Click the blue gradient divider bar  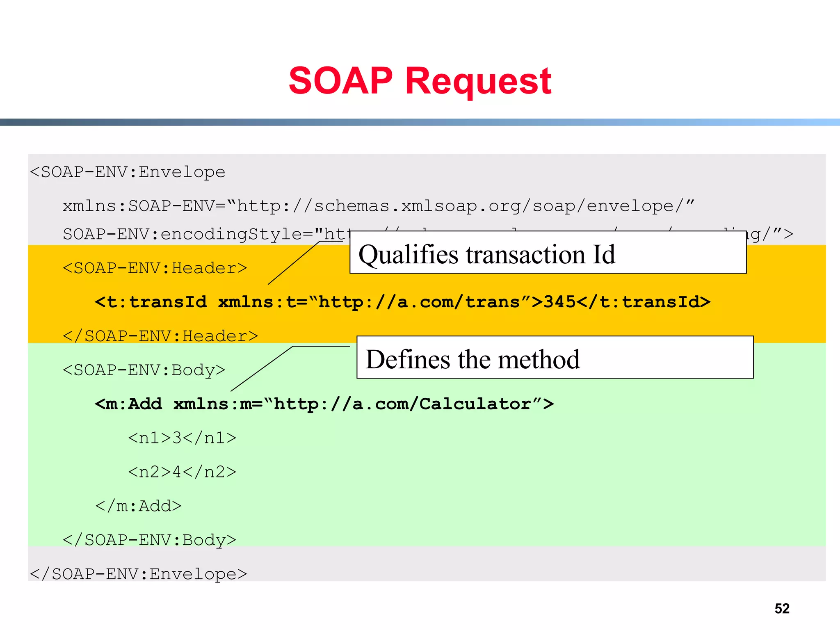(420, 122)
